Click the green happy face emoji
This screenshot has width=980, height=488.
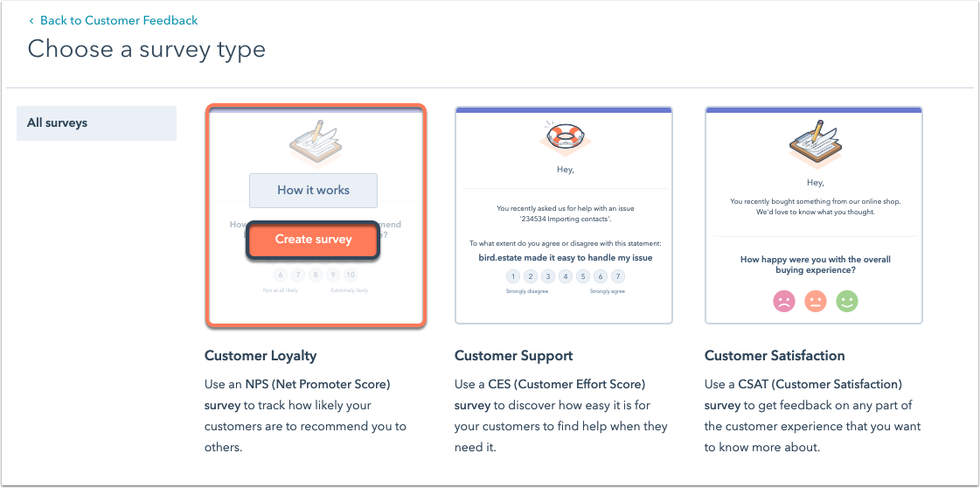coord(846,302)
